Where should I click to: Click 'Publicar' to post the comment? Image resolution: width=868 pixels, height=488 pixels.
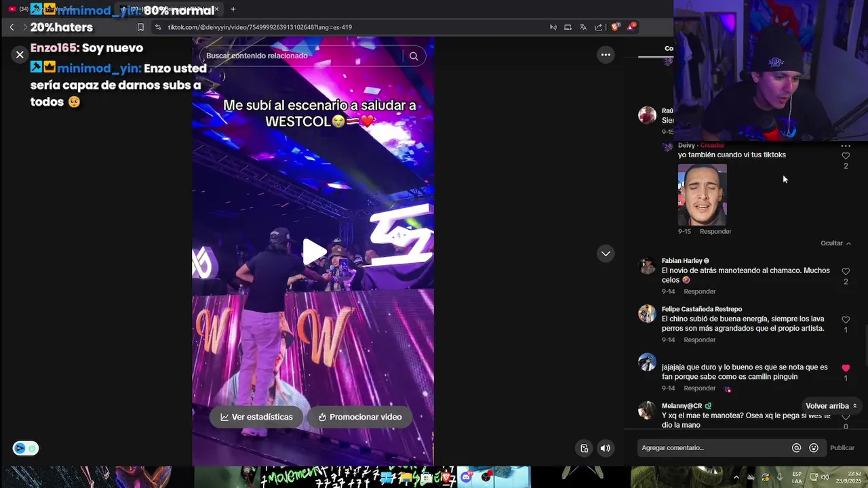842,448
